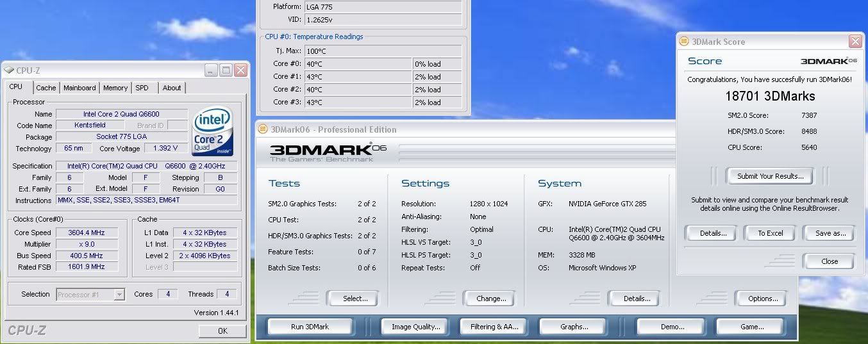
Task: Go to the Memory tab
Action: click(115, 88)
